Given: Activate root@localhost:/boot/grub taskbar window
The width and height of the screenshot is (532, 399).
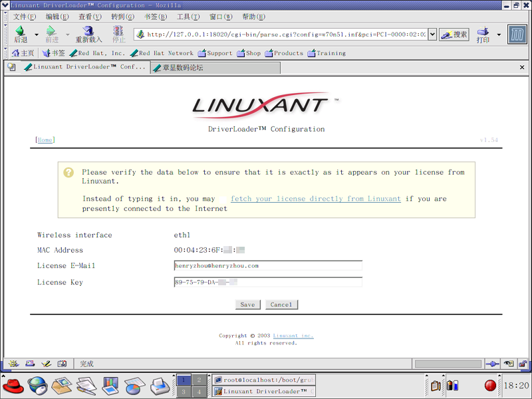Looking at the screenshot, I should click(x=265, y=380).
